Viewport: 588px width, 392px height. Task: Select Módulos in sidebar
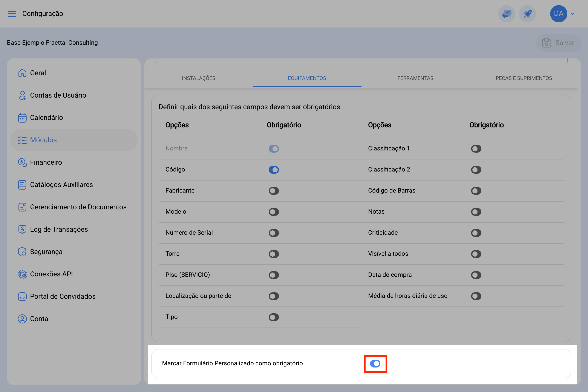[74, 140]
